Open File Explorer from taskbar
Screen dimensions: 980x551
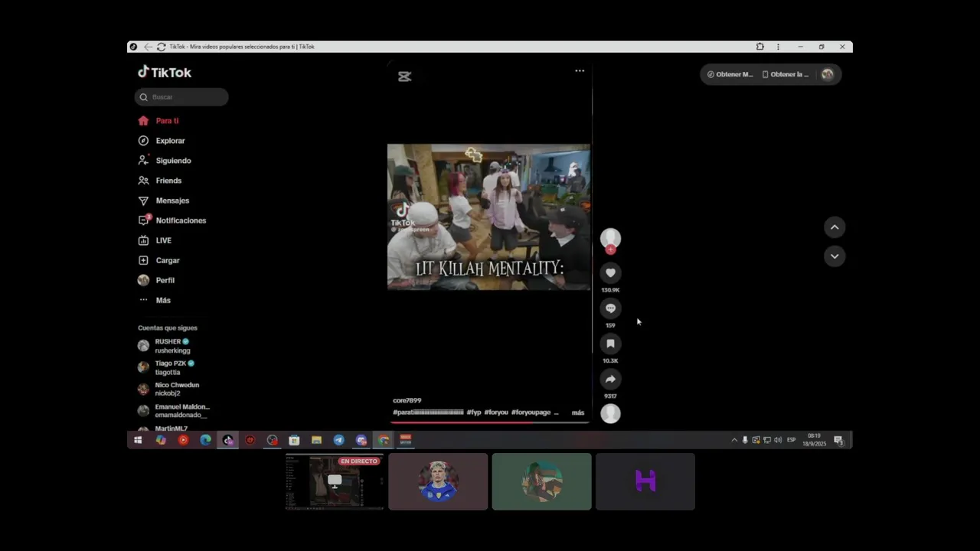[x=316, y=440]
